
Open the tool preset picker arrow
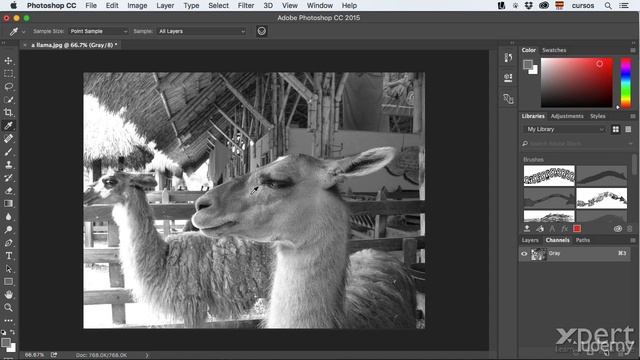[24, 31]
